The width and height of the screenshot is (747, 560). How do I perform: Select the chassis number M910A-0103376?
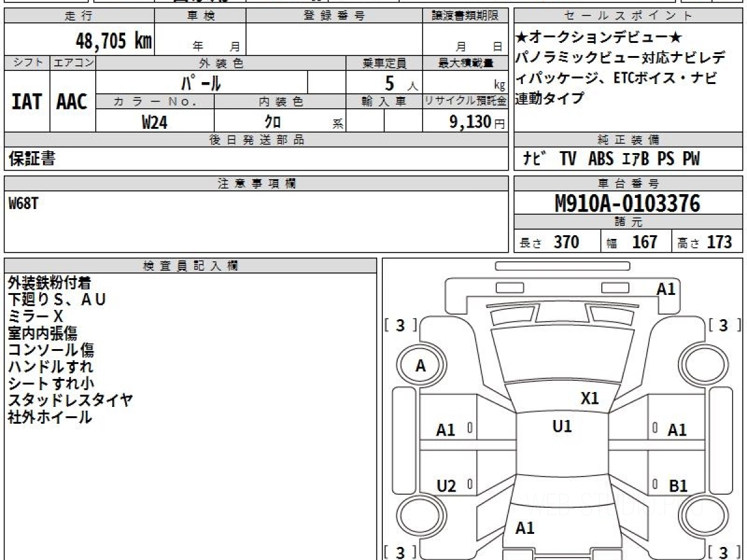click(627, 203)
